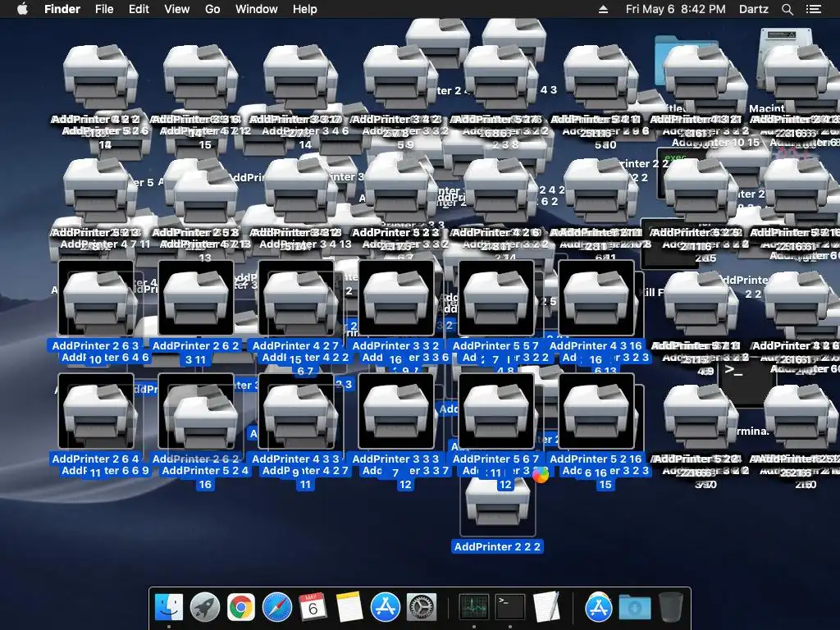The image size is (840, 630).
Task: Open the Downloads folder in Dock
Action: (635, 607)
